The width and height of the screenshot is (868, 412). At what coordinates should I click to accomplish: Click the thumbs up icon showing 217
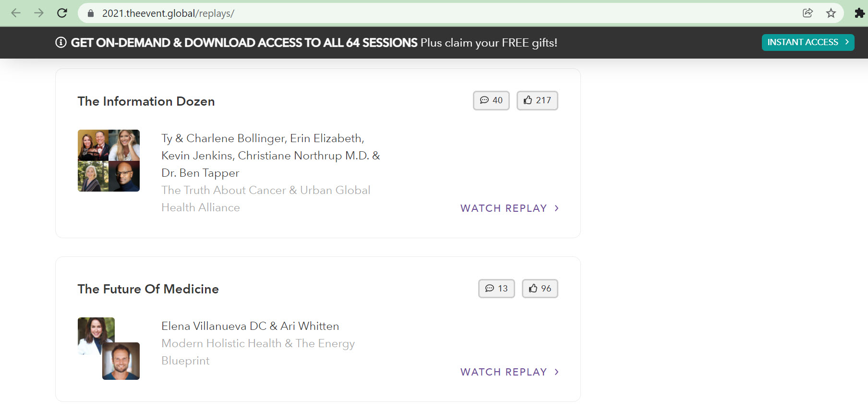click(x=528, y=100)
